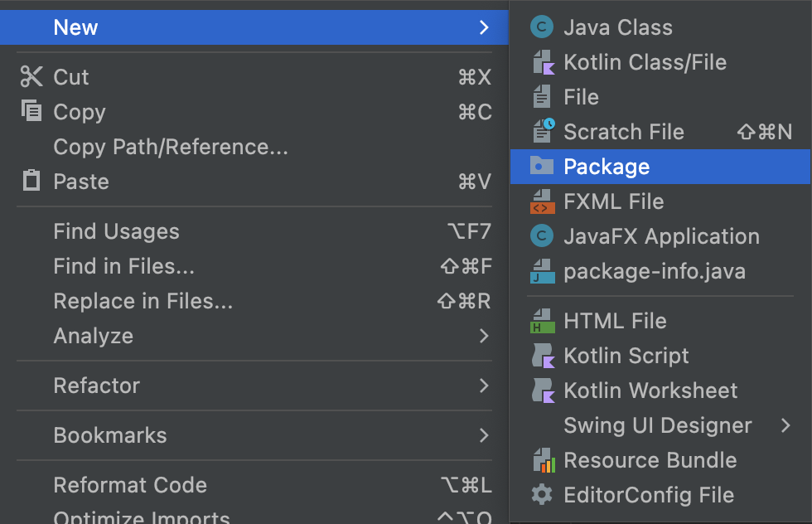Click the Java Class icon
The height and width of the screenshot is (524, 812).
542,27
